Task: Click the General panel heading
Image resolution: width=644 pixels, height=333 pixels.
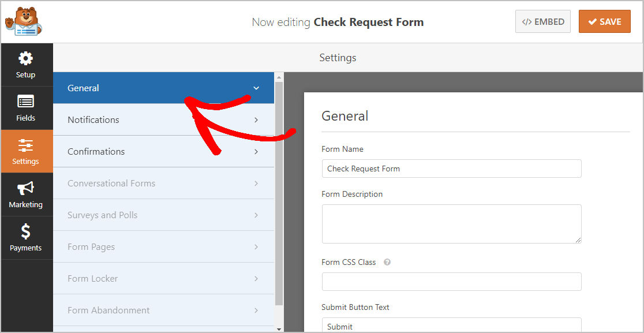Action: tap(345, 116)
